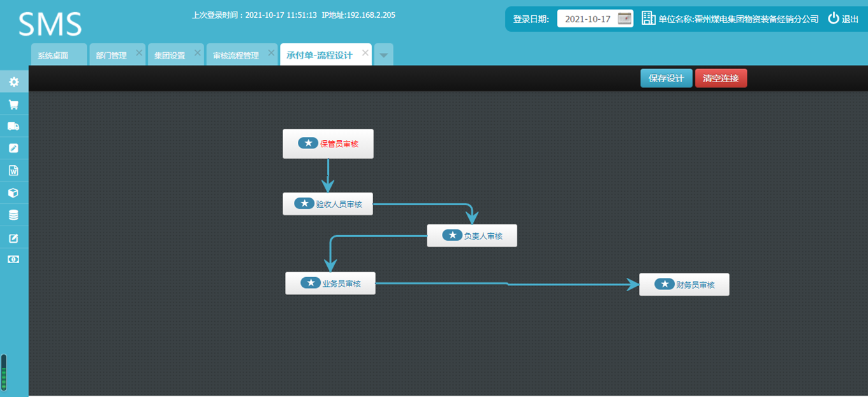Image resolution: width=868 pixels, height=397 pixels.
Task: Select the pencil edit sidebar icon
Action: pos(13,148)
